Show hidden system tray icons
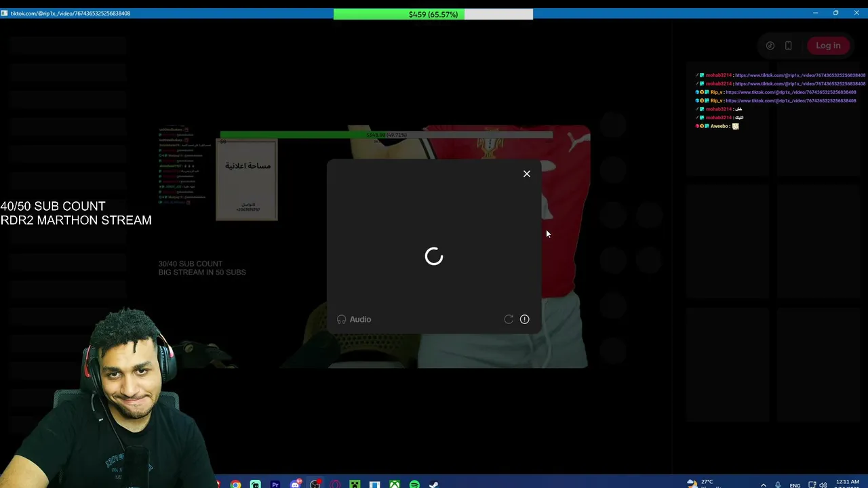868x488 pixels. coord(764,485)
